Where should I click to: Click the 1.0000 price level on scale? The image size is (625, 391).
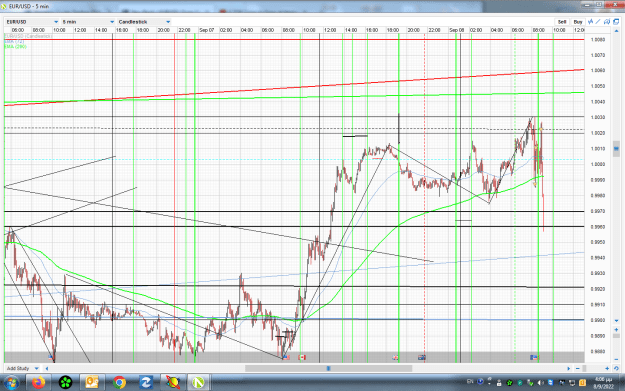[598, 164]
